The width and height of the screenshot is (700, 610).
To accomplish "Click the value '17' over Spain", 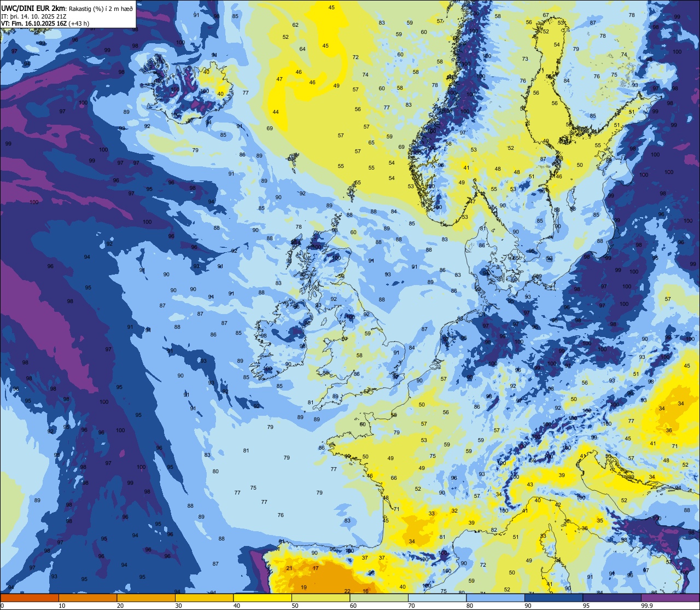I will [316, 568].
